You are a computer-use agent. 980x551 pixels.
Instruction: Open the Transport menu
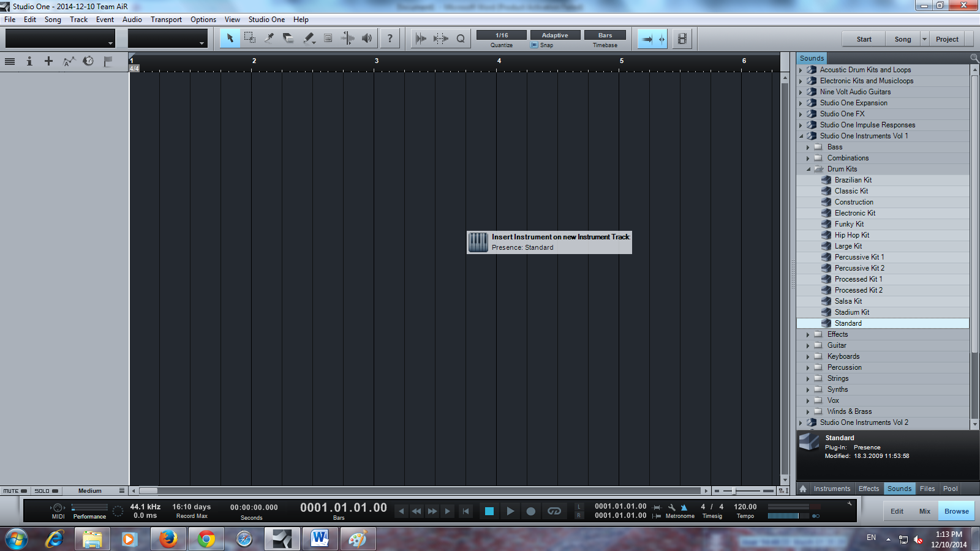coord(166,20)
